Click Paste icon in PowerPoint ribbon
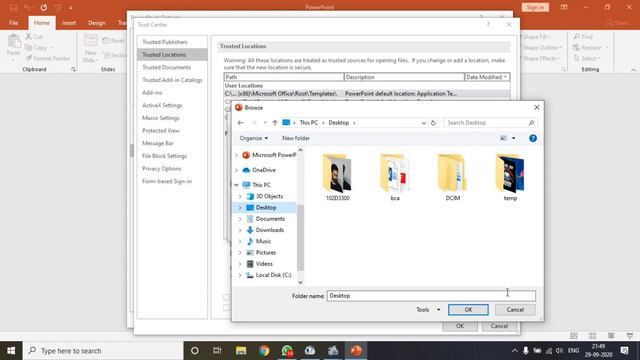Screen dimensions: 640x360 (13, 41)
